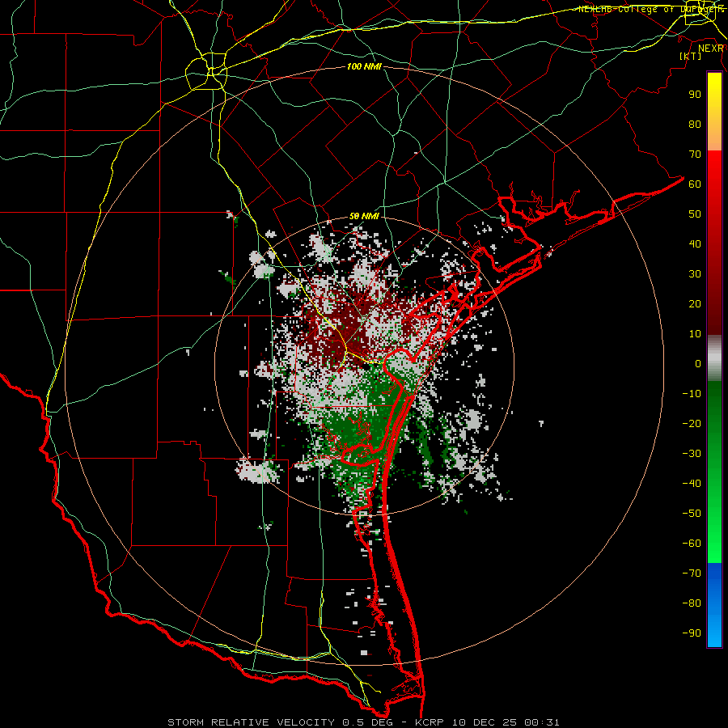Click the positive 70 knot scale label
Screen dimensions: 728x728
tap(695, 154)
